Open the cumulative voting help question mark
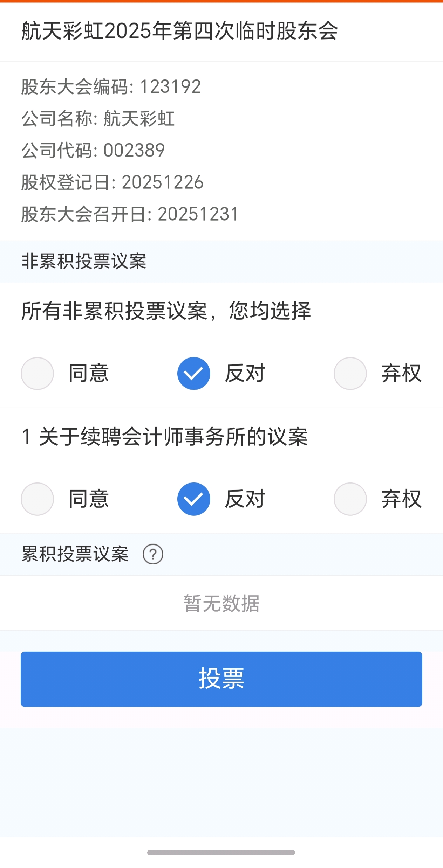The image size is (443, 868). click(x=153, y=554)
